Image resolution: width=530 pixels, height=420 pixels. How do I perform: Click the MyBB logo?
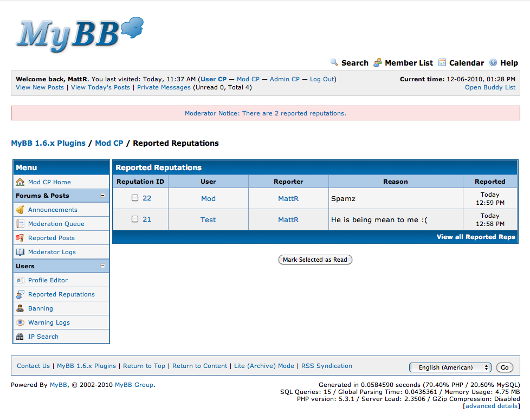coord(80,35)
